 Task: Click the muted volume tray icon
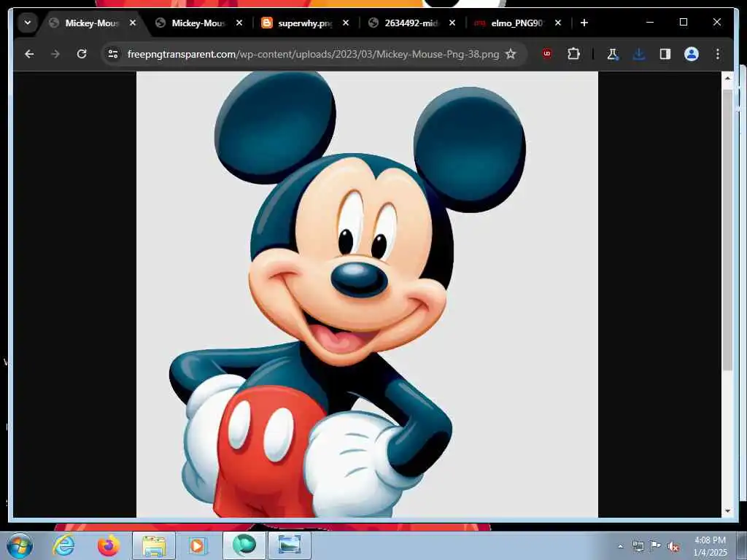673,546
